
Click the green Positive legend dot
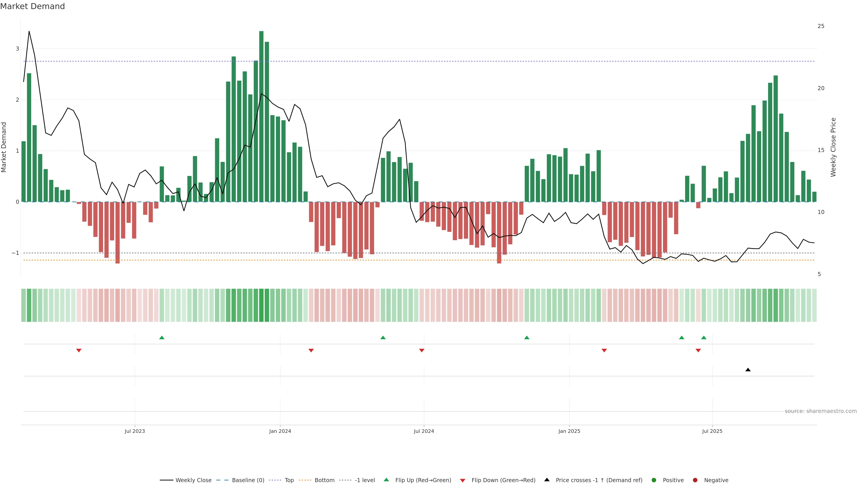[x=654, y=480]
